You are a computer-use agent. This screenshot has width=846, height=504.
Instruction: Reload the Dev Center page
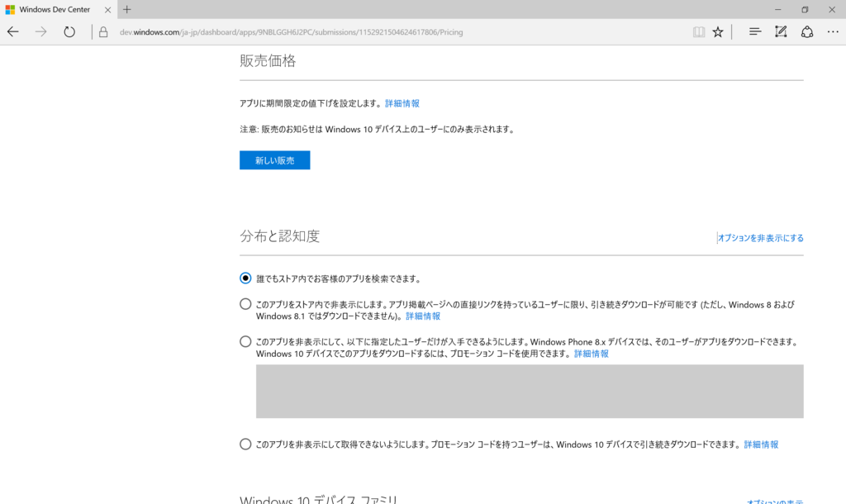(69, 32)
